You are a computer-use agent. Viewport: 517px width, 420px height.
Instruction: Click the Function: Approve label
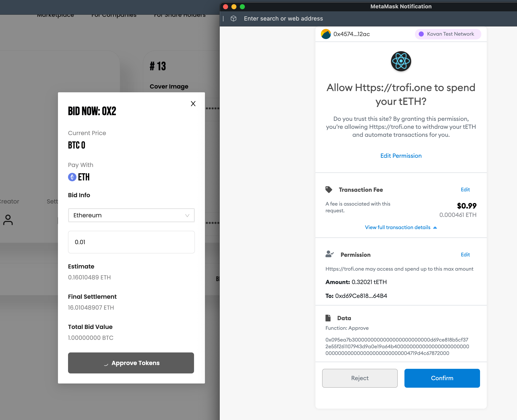click(347, 328)
